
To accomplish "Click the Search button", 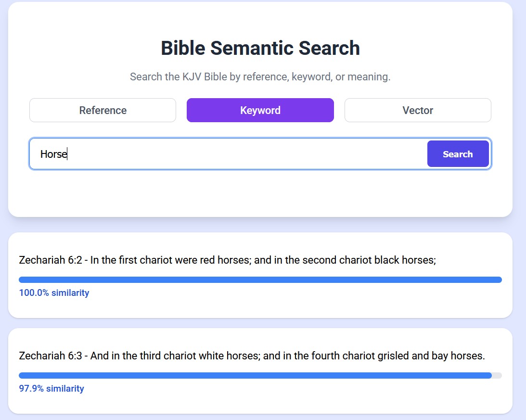I will 458,153.
